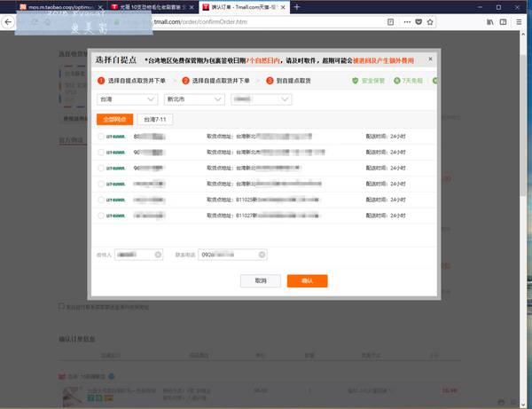Click the 7-ELEVEN logo in the 811025 row
Image resolution: width=532 pixels, height=409 pixels.
tap(115, 200)
